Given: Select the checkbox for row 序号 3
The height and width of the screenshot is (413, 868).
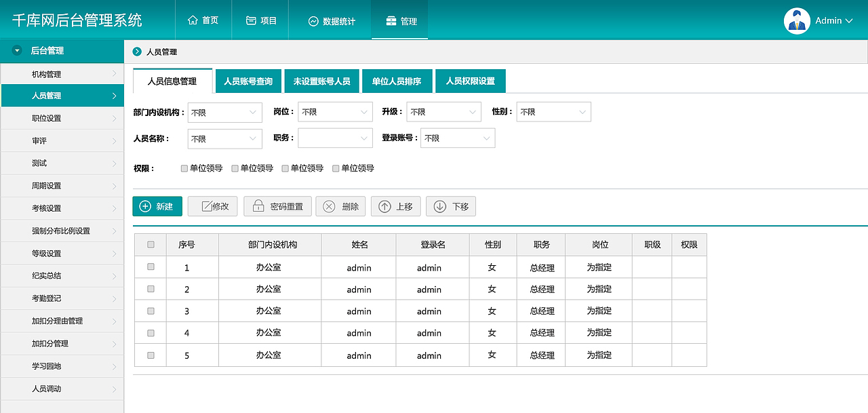Looking at the screenshot, I should [x=149, y=311].
